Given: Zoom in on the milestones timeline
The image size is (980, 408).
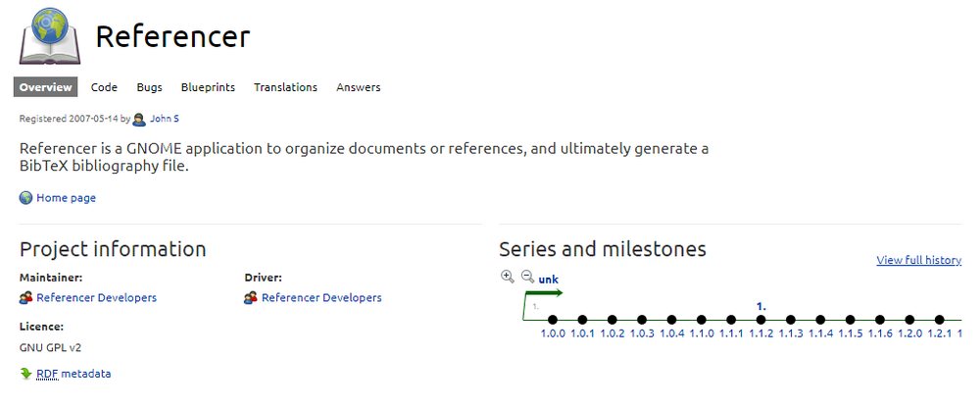Looking at the screenshot, I should tap(508, 276).
